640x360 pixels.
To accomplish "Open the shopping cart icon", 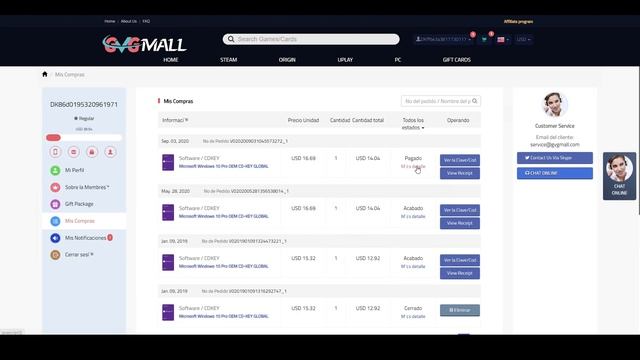I will tap(484, 40).
